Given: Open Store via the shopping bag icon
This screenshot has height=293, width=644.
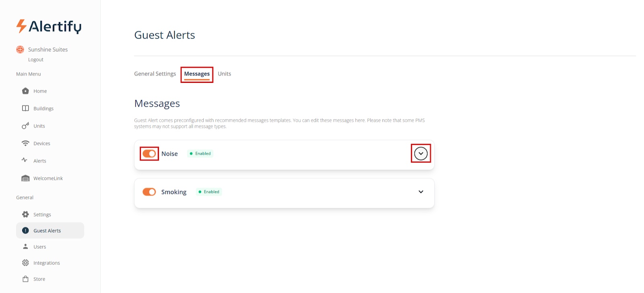Looking at the screenshot, I should tap(25, 279).
